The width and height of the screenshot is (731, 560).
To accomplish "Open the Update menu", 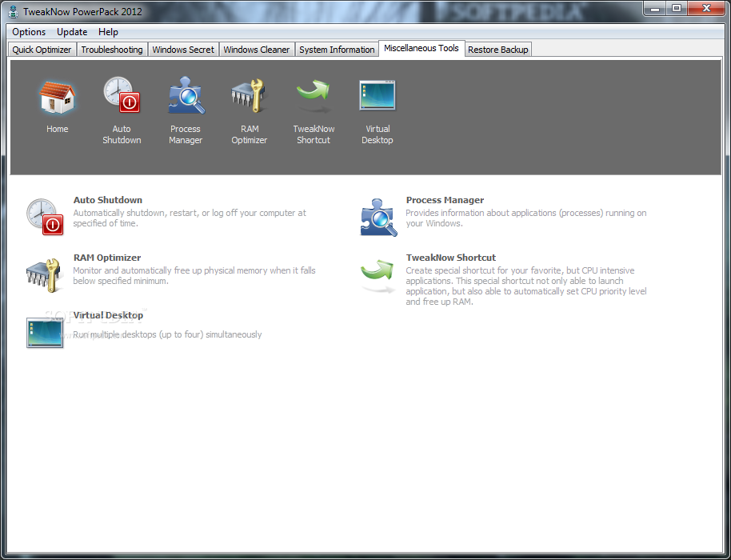I will point(72,32).
